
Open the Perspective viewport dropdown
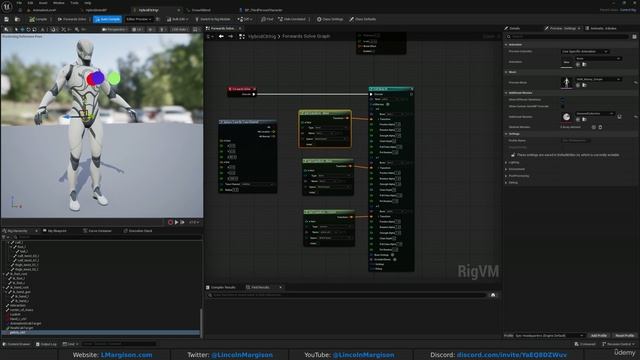coord(114,29)
